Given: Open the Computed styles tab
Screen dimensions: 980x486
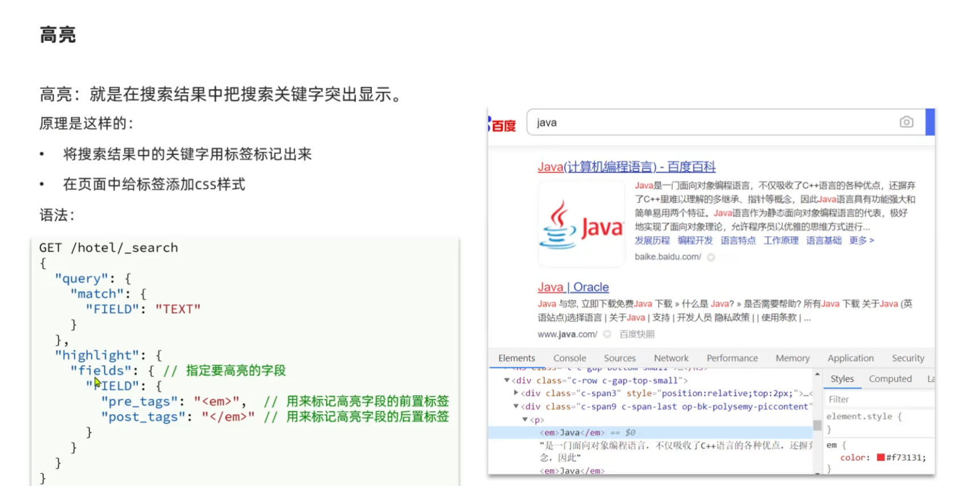Looking at the screenshot, I should (x=890, y=379).
